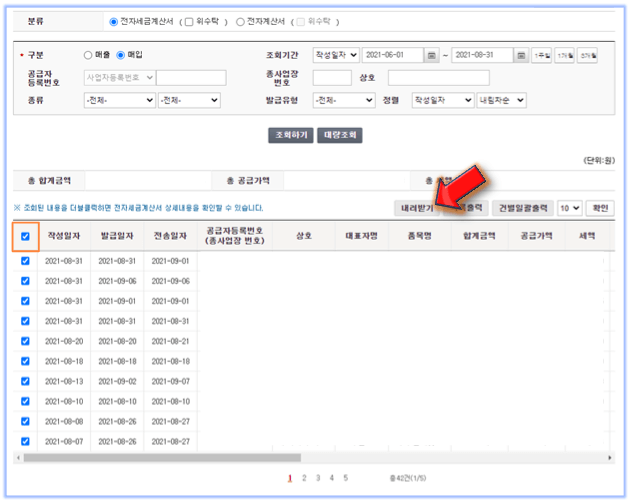Open the first 종류 -전체- dropdown
The width and height of the screenshot is (633, 503).
point(119,100)
